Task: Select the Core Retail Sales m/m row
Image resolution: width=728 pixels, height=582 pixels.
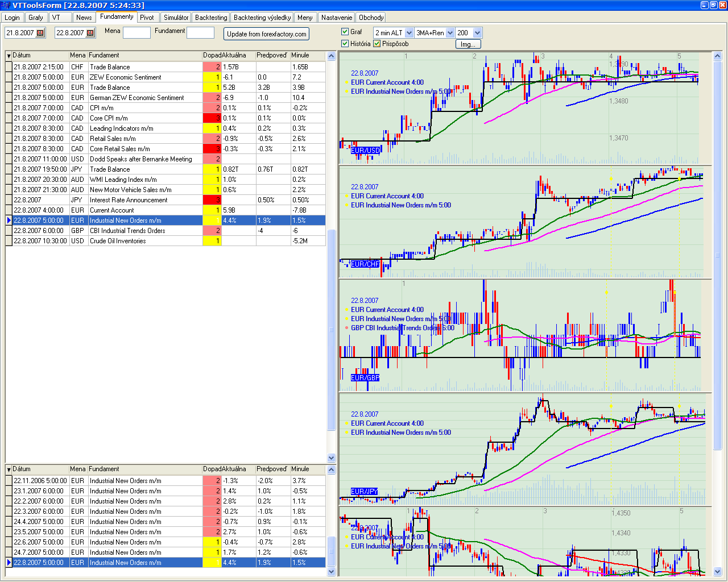Action: 166,149
